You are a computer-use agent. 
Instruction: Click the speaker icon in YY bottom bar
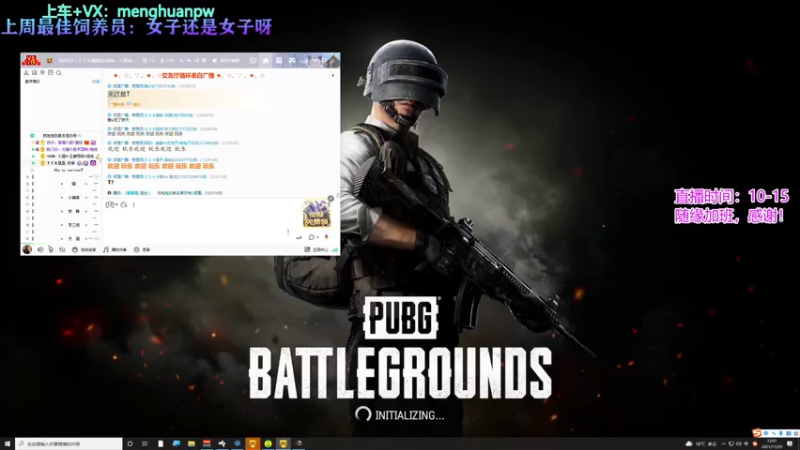click(x=40, y=249)
